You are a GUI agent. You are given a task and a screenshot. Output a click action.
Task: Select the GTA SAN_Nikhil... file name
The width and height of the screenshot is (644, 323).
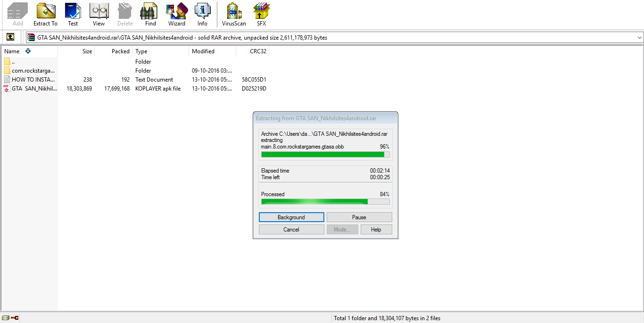point(34,88)
